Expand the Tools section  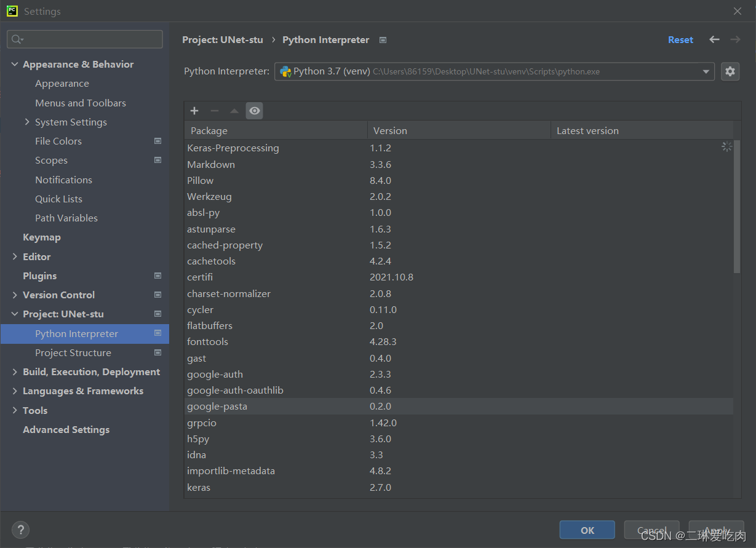click(x=15, y=410)
